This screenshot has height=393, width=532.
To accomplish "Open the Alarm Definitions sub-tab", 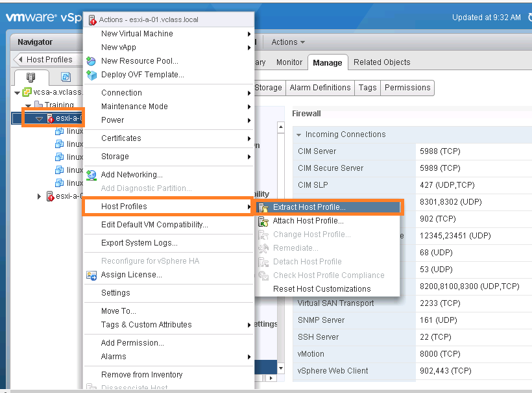I will [x=320, y=88].
